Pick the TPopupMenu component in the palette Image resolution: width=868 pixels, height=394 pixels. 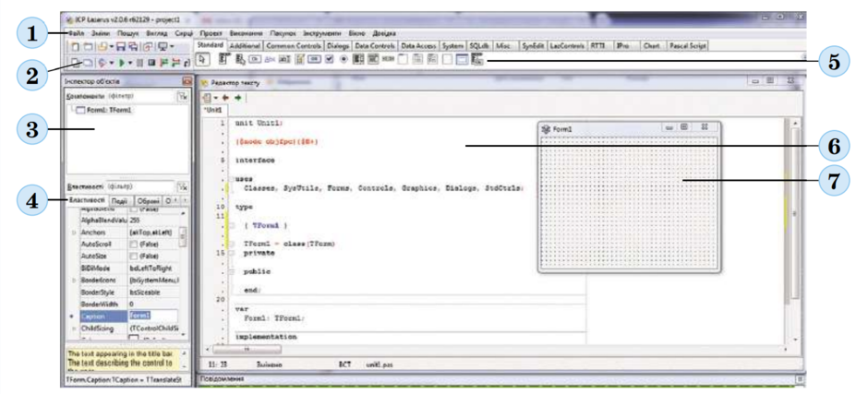click(x=240, y=59)
